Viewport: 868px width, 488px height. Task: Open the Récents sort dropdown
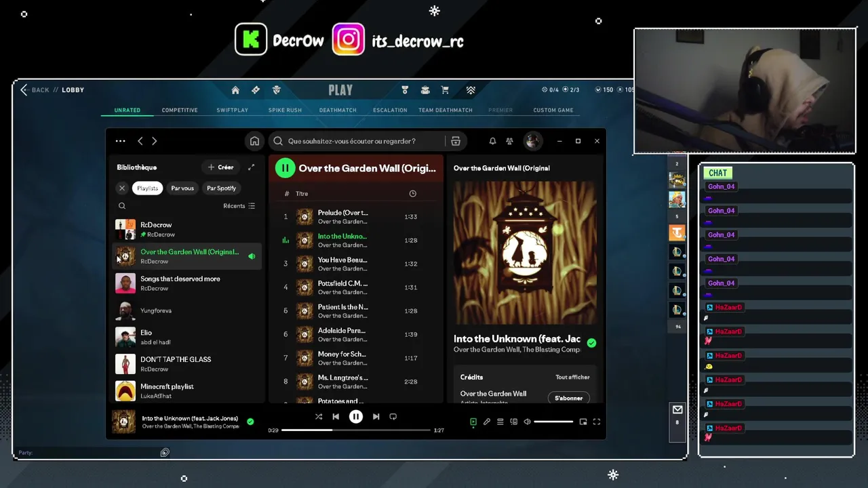coord(239,206)
